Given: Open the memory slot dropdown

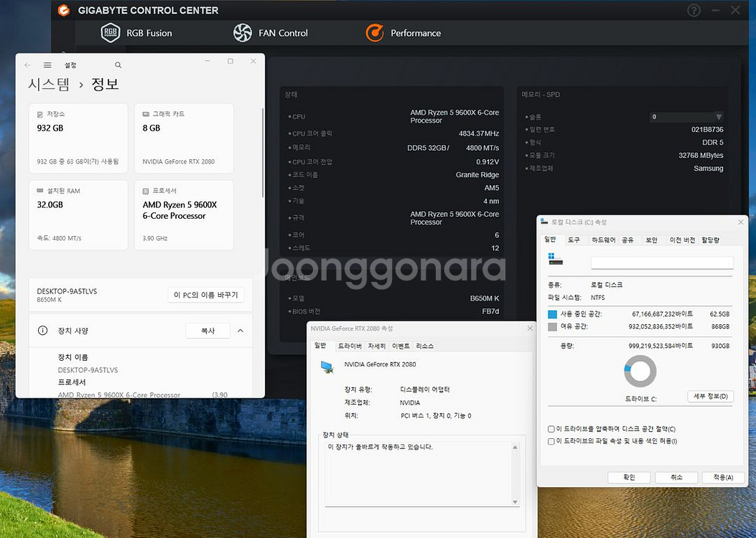Looking at the screenshot, I should point(718,117).
